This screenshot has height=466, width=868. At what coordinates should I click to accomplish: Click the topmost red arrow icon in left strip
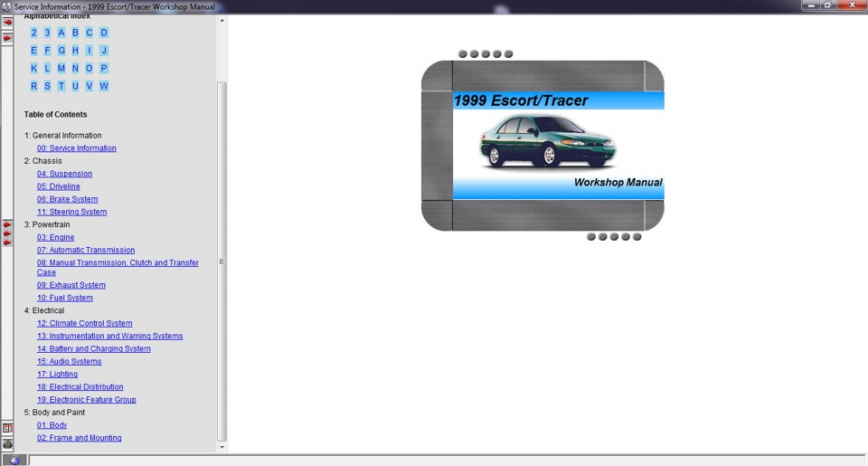pyautogui.click(x=7, y=22)
